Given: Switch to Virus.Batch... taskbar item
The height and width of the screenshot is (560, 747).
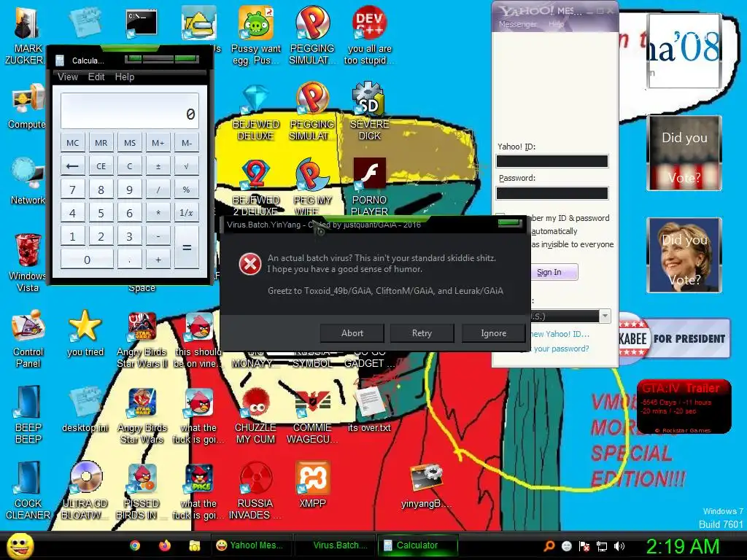Looking at the screenshot, I should 335,545.
